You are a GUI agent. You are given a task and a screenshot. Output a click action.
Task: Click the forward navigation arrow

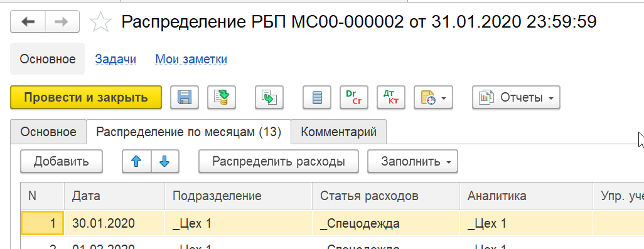(62, 22)
